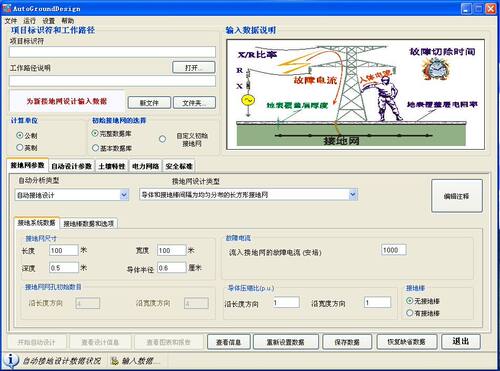Viewport: 500px width, 371px height.
Task: Click the 长度 input field
Action: pyautogui.click(x=64, y=250)
